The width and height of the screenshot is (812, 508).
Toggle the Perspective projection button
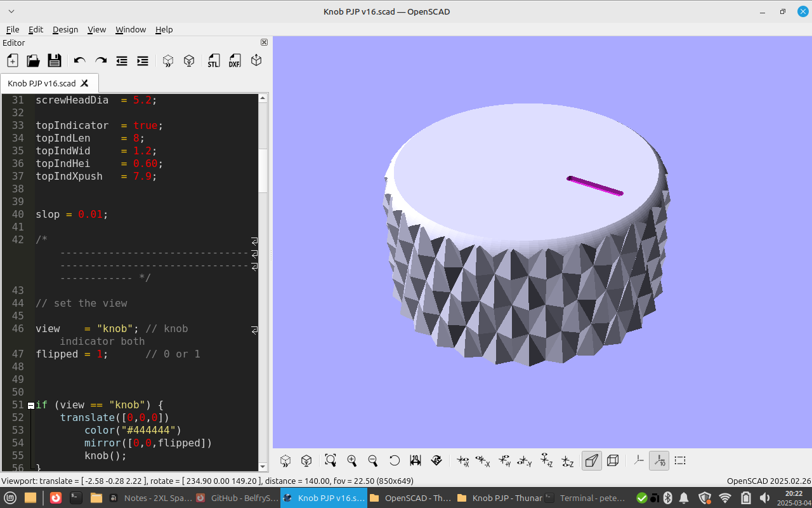tap(592, 460)
